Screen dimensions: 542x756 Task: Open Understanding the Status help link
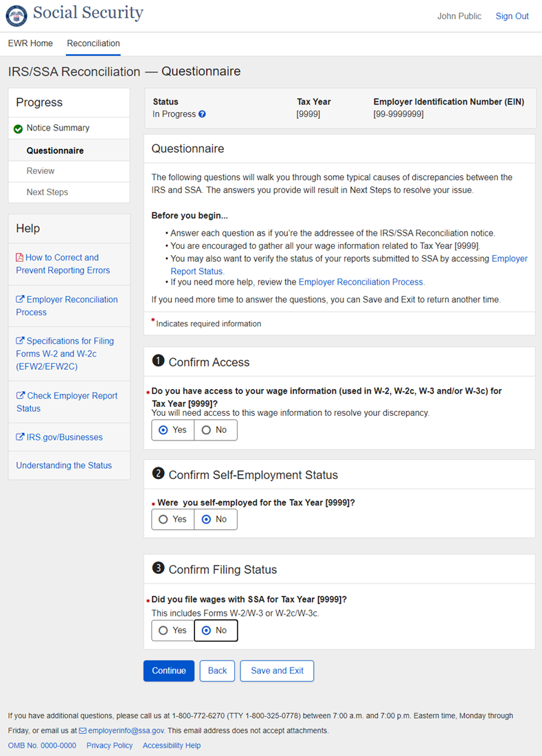point(64,465)
